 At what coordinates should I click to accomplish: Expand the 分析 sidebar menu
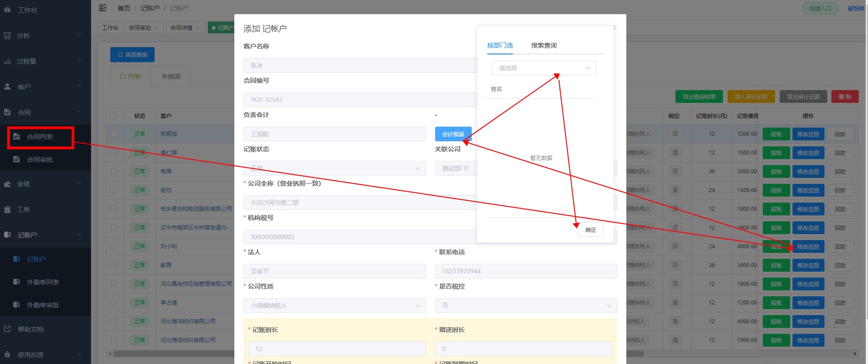[x=79, y=35]
